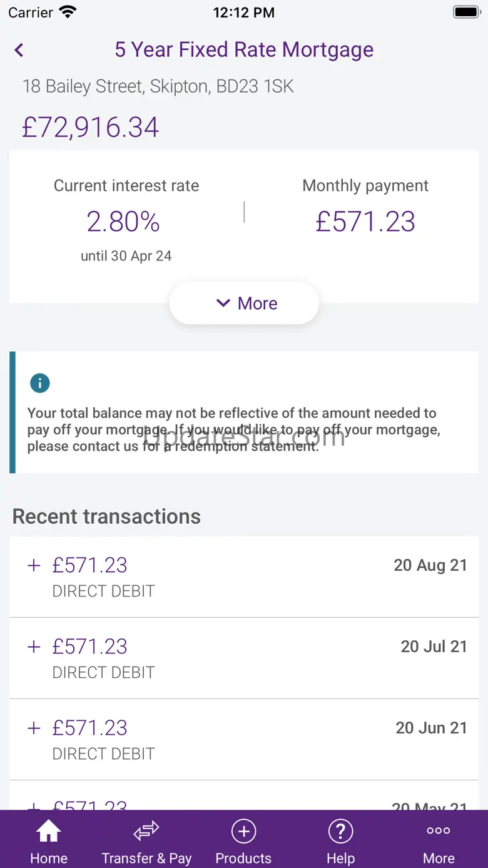This screenshot has width=488, height=868.
Task: Tap the back arrow icon
Action: (19, 50)
